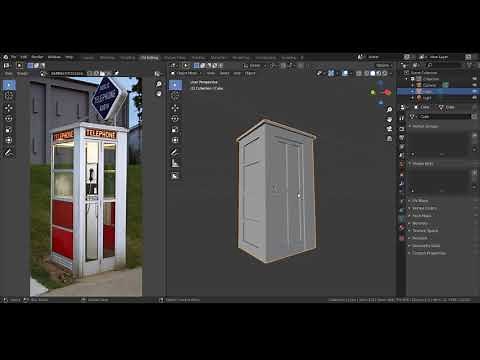The height and width of the screenshot is (360, 480).
Task: Select the Rotate tool in the 3D viewport toolbar
Action: coord(175,119)
